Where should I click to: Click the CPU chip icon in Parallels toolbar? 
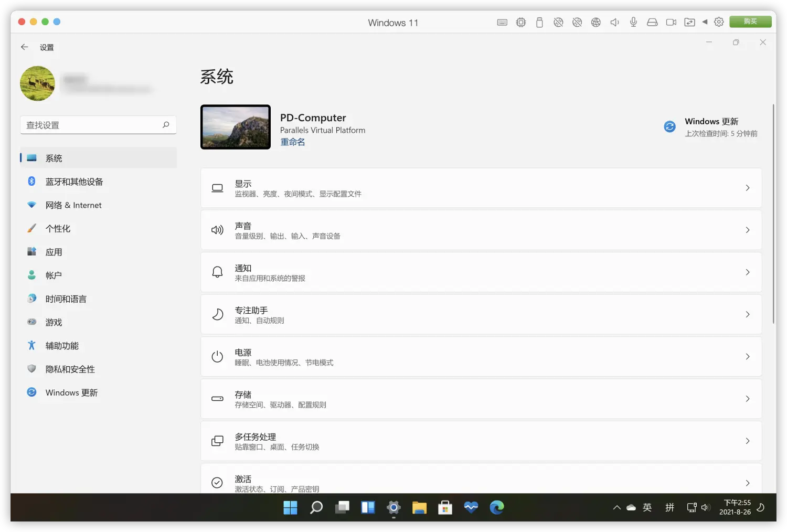521,22
